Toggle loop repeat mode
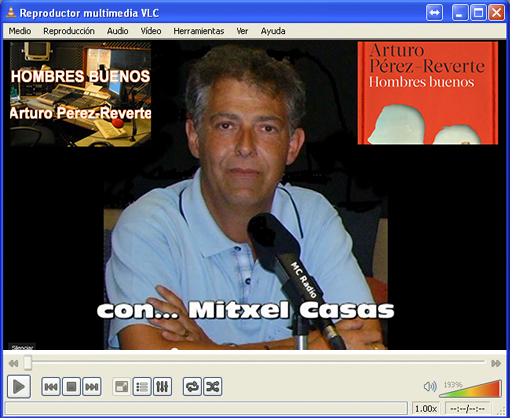Viewport: 510px width, 418px height. point(192,387)
